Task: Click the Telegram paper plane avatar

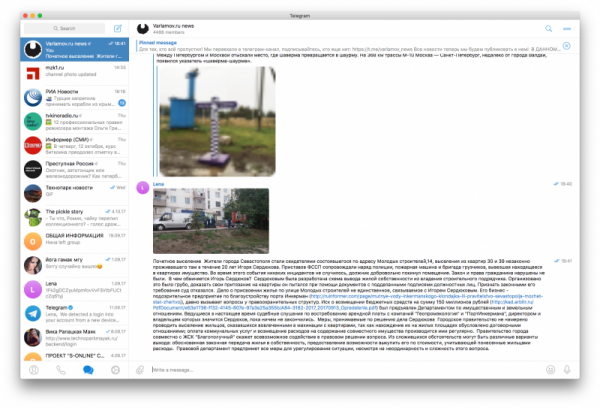Action: pyautogui.click(x=33, y=313)
